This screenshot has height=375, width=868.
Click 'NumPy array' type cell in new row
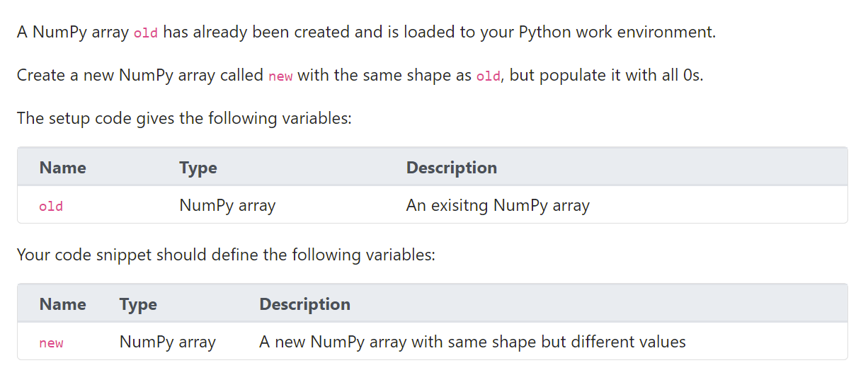click(x=168, y=342)
